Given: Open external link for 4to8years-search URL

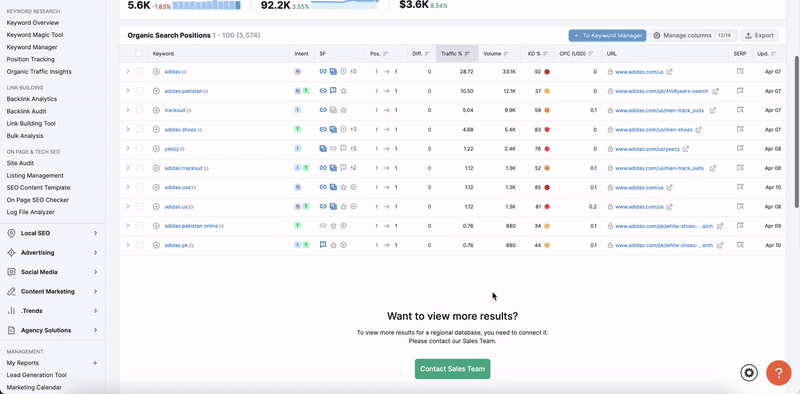Looking at the screenshot, I should 715,91.
